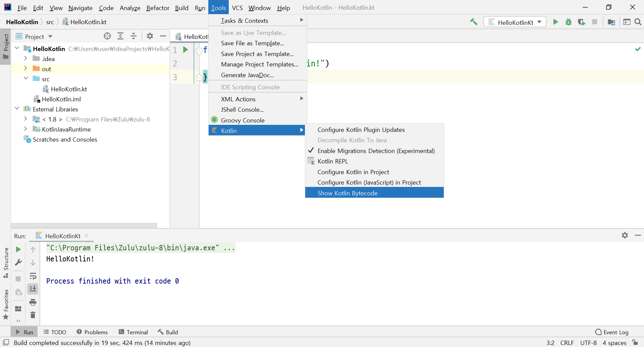Open the Refactor menu
The image size is (644, 347).
pyautogui.click(x=158, y=8)
